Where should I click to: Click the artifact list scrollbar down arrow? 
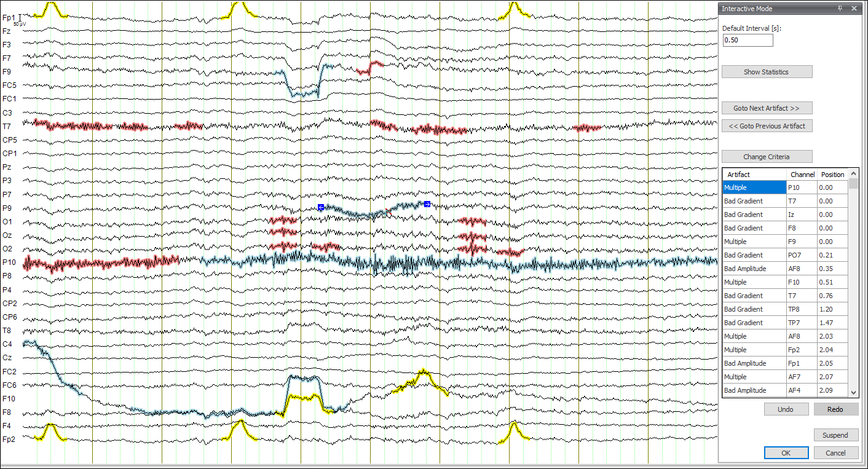[x=853, y=392]
